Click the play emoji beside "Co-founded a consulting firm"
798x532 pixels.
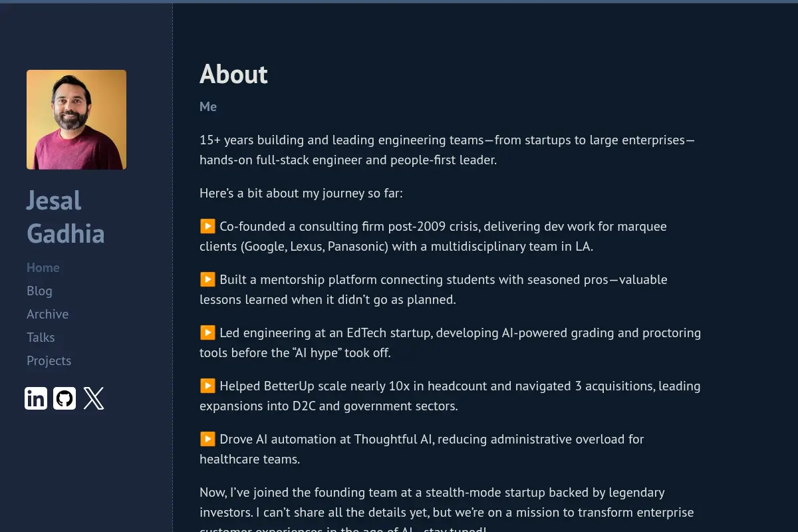[207, 226]
